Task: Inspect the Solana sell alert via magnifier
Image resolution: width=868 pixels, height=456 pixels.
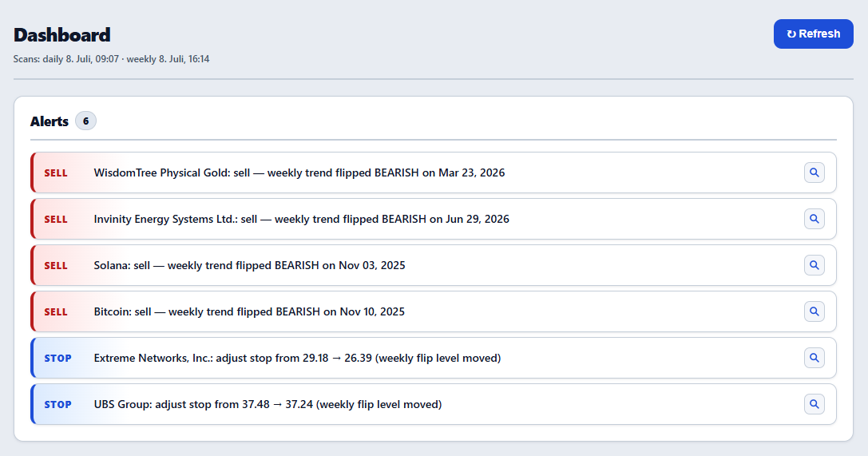Action: point(814,265)
